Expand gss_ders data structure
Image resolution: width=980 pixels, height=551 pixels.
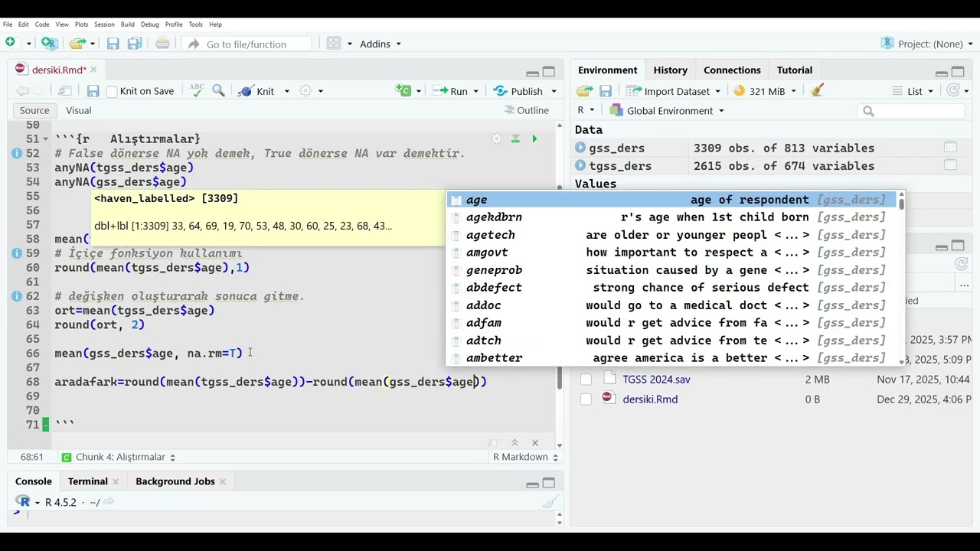(x=580, y=148)
